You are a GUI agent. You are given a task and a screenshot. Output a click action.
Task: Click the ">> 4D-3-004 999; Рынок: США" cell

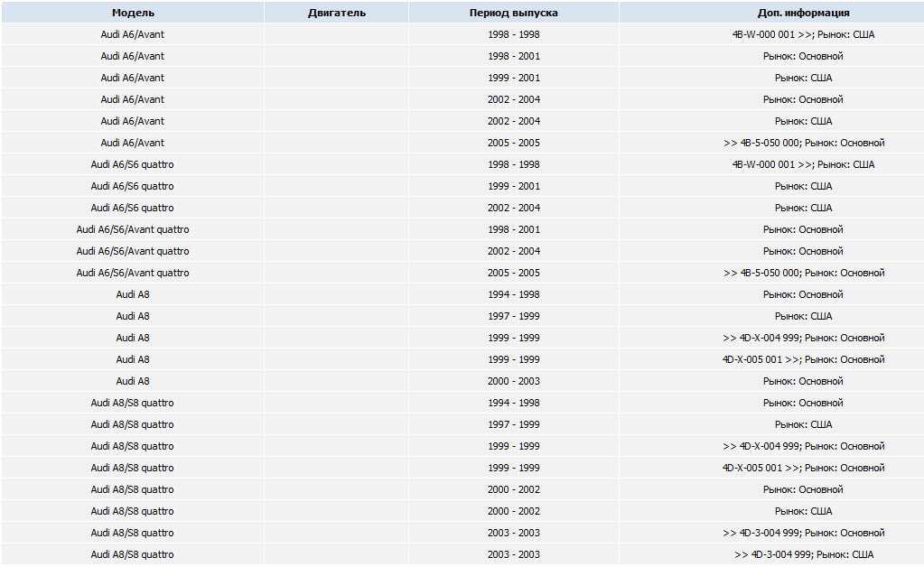803,554
